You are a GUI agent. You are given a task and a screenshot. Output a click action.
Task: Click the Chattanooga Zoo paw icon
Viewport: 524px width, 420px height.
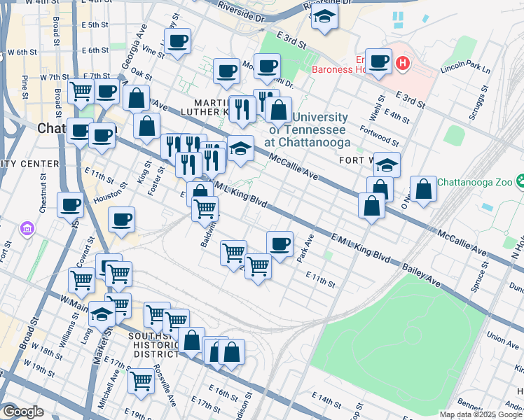pos(520,183)
